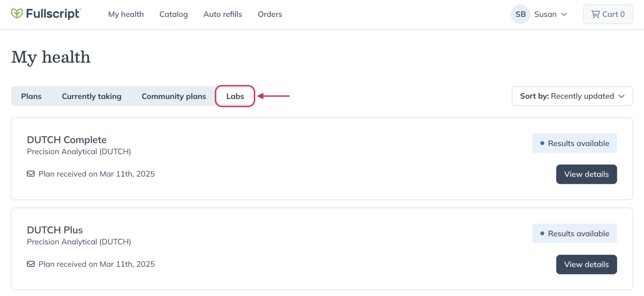The width and height of the screenshot is (644, 296).
Task: Click Susan's SB avatar circle
Action: 520,14
